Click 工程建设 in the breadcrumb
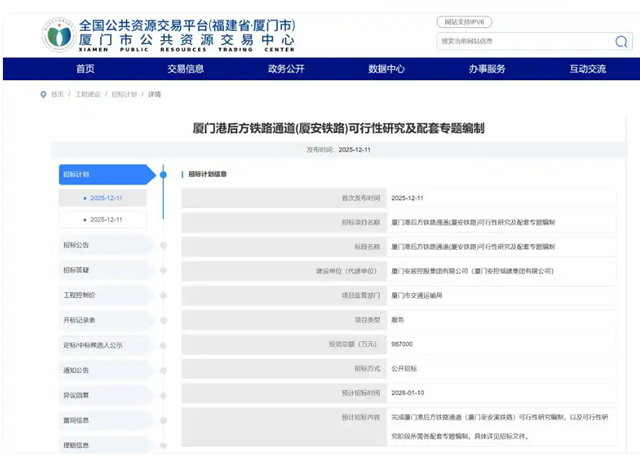640x462 pixels. click(88, 94)
